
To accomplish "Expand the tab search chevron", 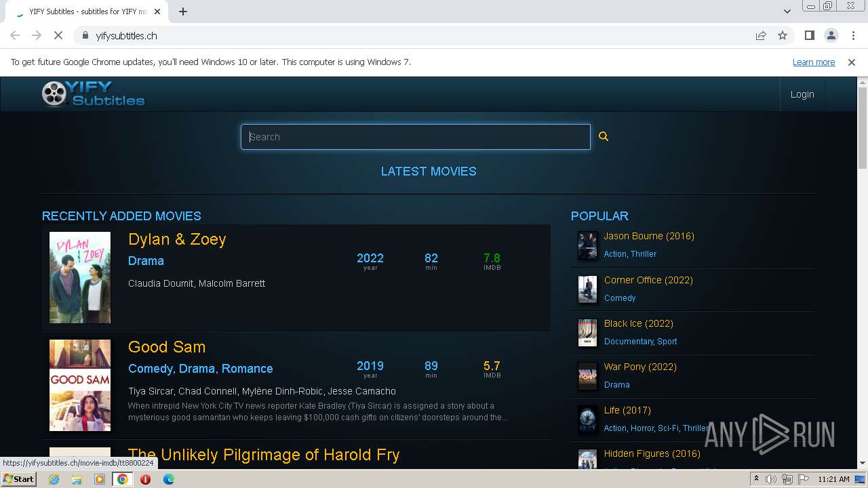I will [787, 11].
